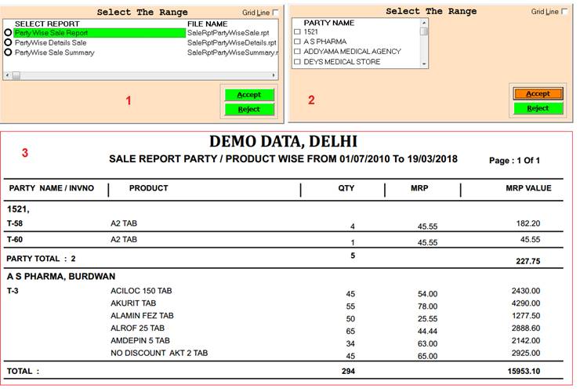Click invoice T-58 in the sale report
Viewport: 580px width, 392px height.
pyautogui.click(x=14, y=223)
